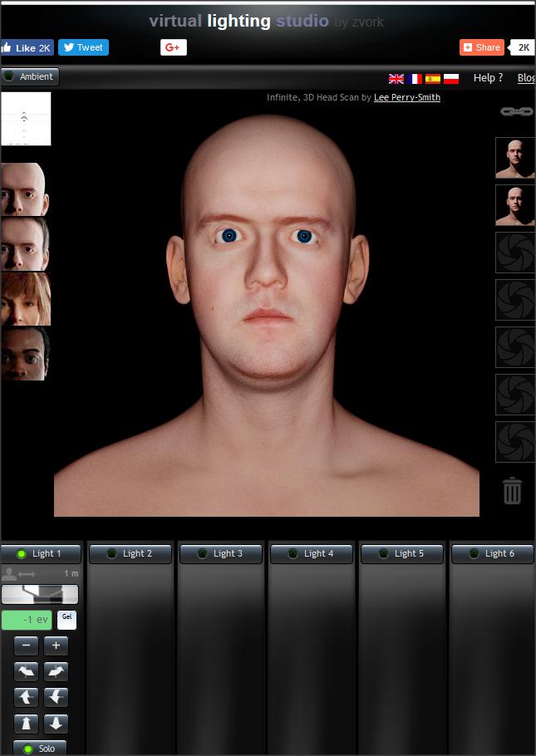Click the left-pointing arrow light button
536x756 pixels.
(26, 698)
